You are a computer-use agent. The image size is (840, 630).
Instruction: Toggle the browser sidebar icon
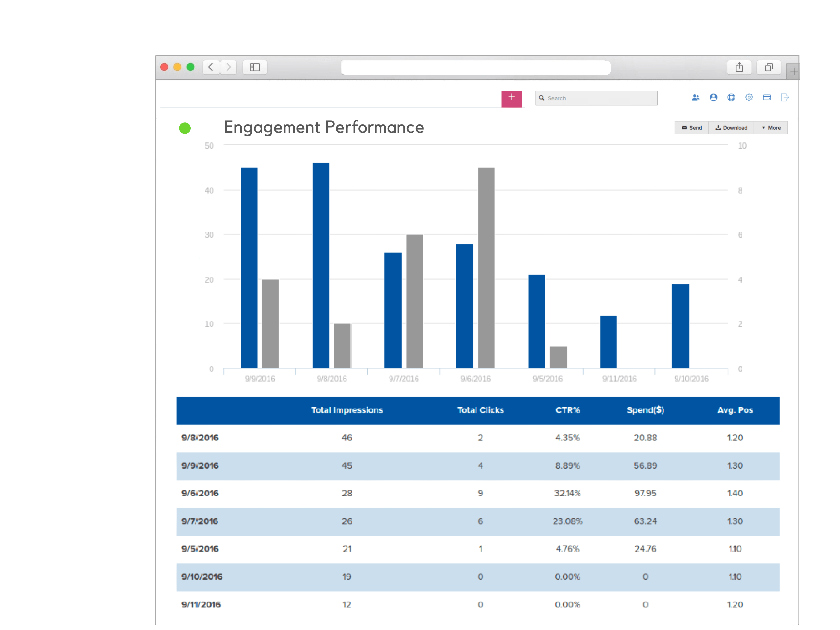coord(255,67)
